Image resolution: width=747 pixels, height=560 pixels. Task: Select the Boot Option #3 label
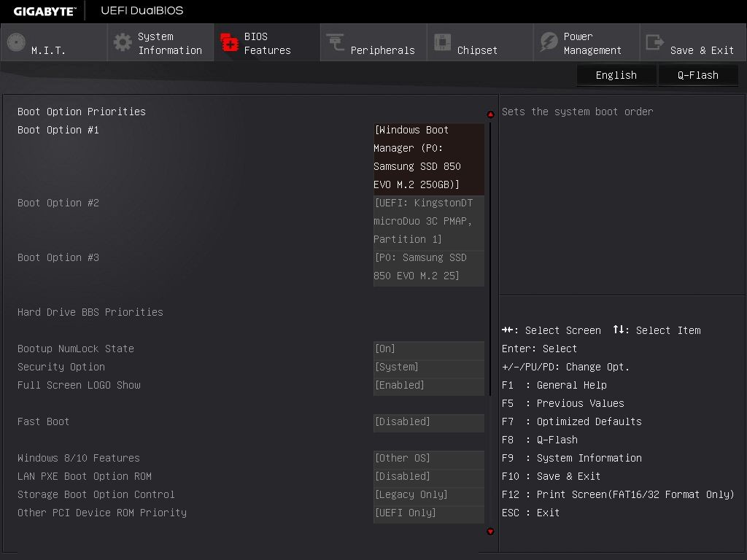click(58, 257)
